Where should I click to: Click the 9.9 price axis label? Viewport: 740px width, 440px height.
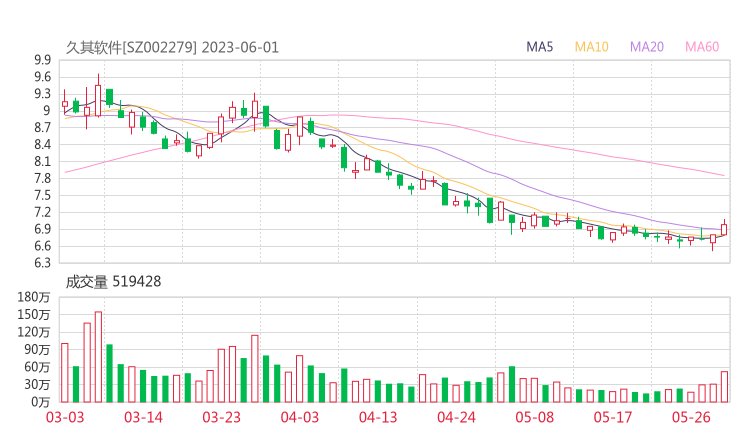[x=42, y=60]
